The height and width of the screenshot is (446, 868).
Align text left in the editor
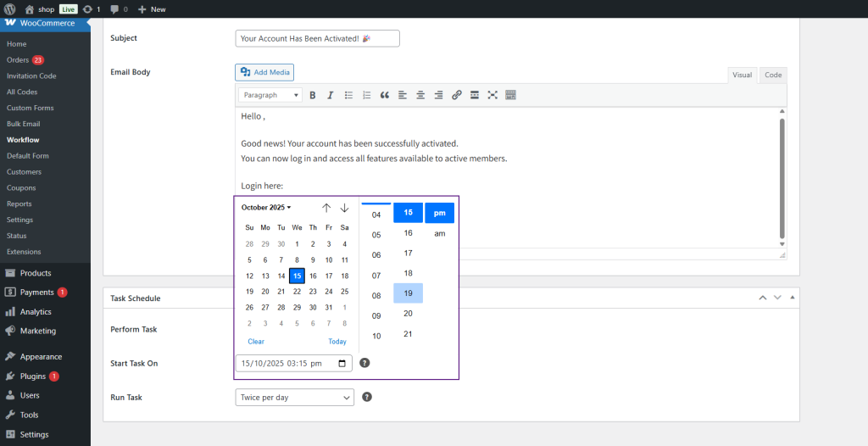[x=403, y=95]
